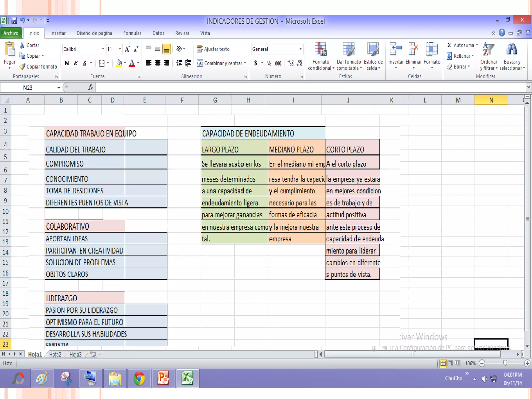Click the zoom slider handle
Image resolution: width=532 pixels, height=399 pixels.
pos(505,363)
